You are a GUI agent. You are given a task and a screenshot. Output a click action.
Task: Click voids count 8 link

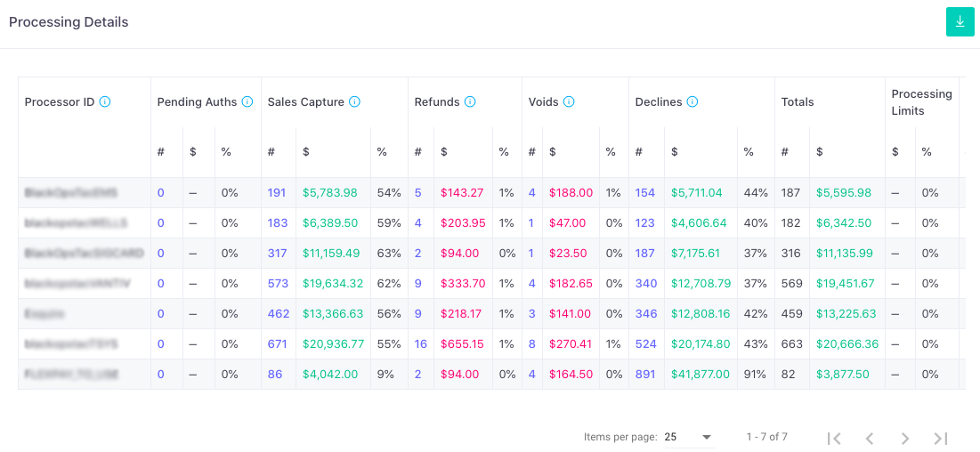[x=532, y=343]
